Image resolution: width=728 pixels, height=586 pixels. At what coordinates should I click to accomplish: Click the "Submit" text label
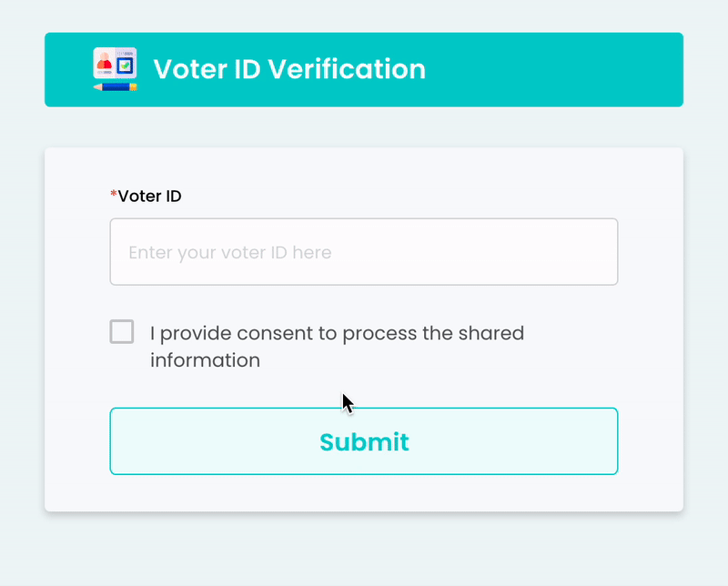[x=364, y=442]
